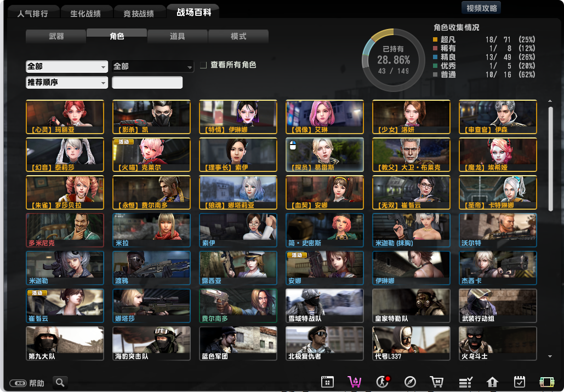The height and width of the screenshot is (392, 564).
Task: Click the 超凡 gold legend swatch
Action: [435, 39]
